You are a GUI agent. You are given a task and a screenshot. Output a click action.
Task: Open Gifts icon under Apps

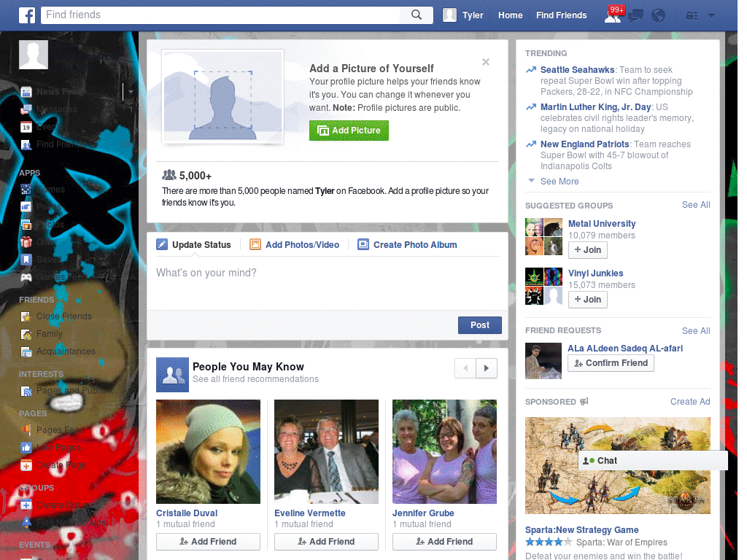pyautogui.click(x=26, y=242)
